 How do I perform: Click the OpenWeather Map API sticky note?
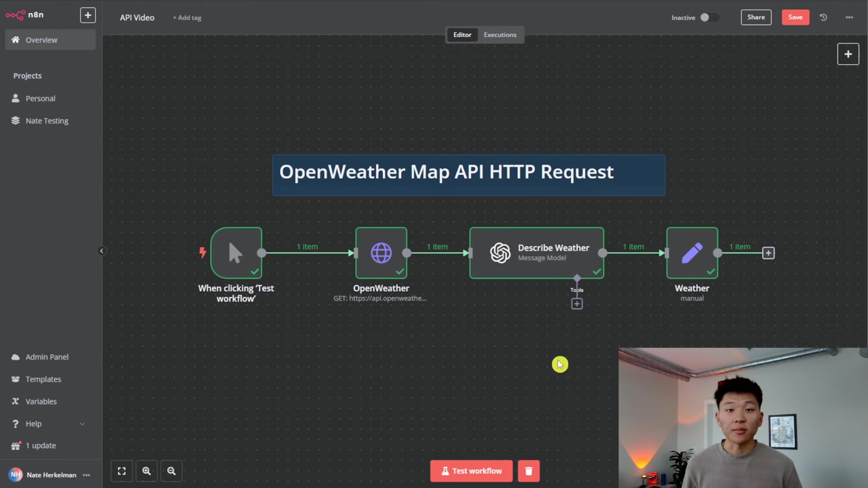click(468, 175)
